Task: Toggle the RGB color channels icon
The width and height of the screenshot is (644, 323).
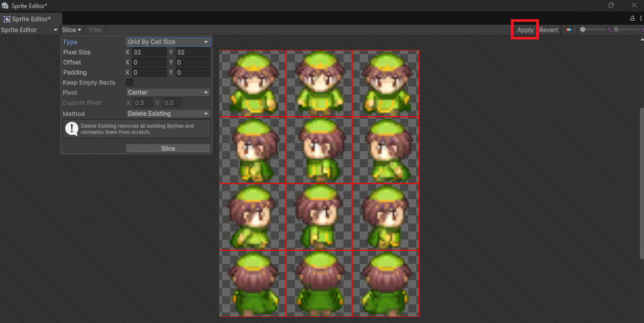Action: pyautogui.click(x=569, y=30)
